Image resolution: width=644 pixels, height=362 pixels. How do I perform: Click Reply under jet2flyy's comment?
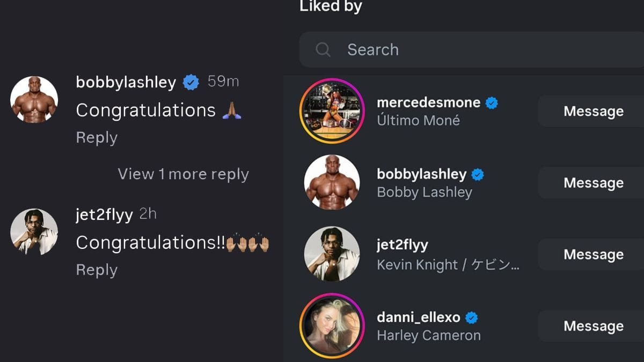97,270
